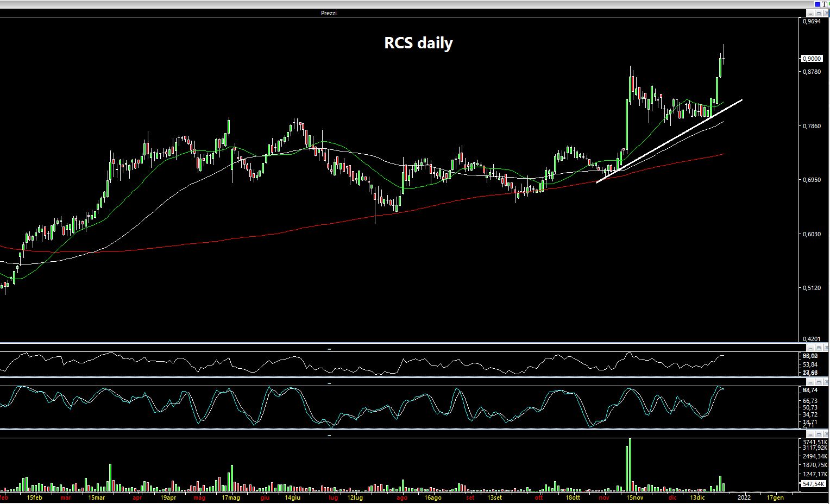Maximize the Prezzi chart panel
830x504 pixels.
pos(818,12)
